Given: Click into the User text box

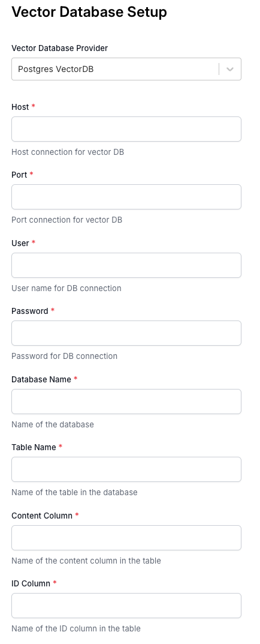Looking at the screenshot, I should click(x=126, y=265).
